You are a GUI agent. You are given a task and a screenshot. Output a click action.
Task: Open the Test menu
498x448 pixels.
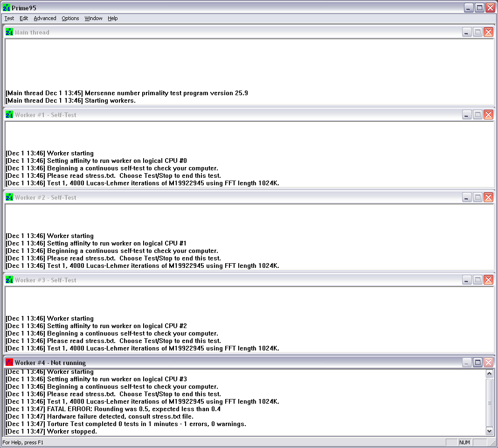(x=9, y=19)
